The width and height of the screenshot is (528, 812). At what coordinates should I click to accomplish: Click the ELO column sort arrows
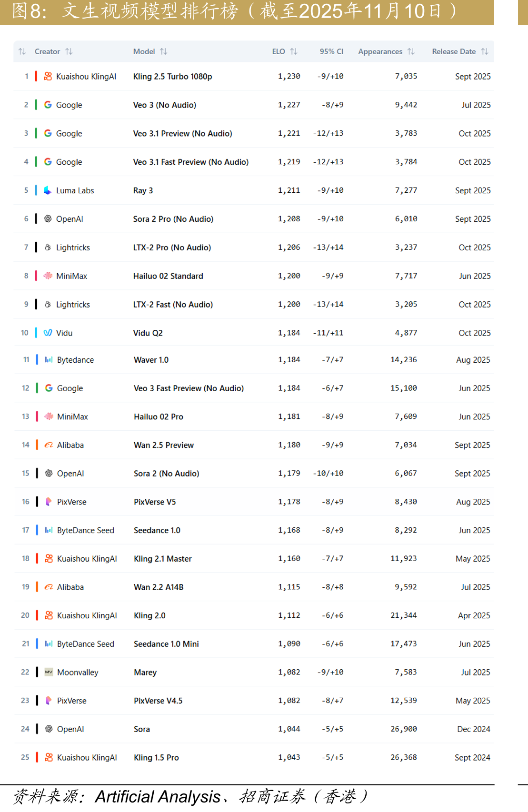(293, 51)
